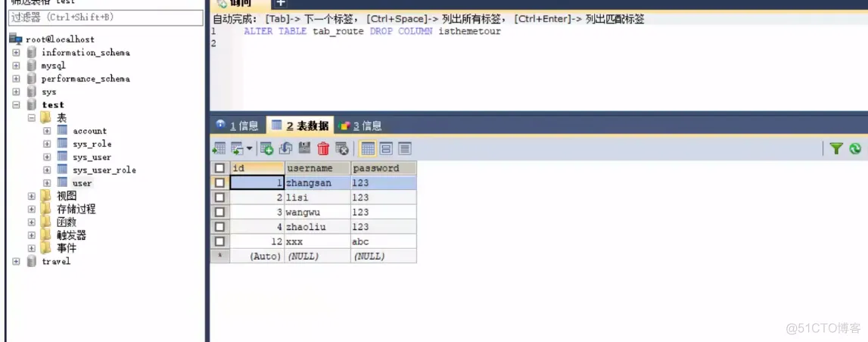Select the user table in tree

82,182
